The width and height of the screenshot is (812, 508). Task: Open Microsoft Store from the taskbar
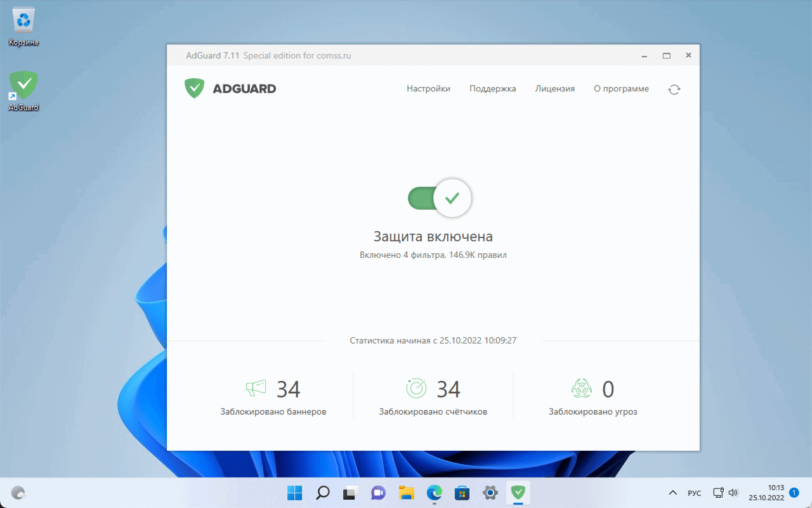tap(462, 492)
